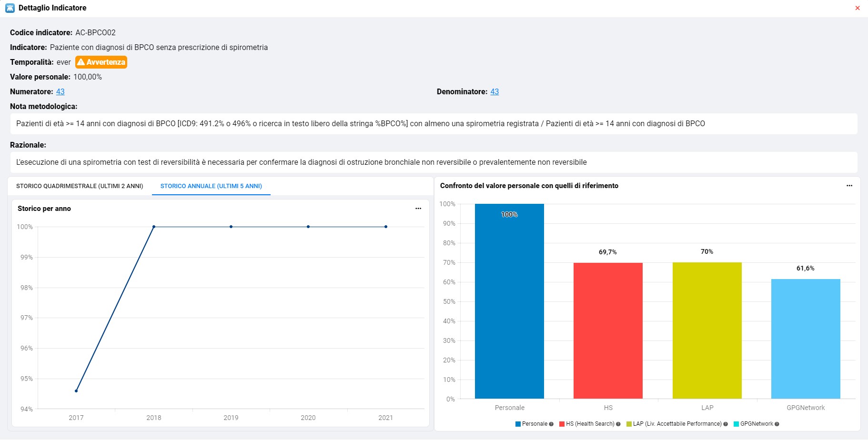The height and width of the screenshot is (440, 868).
Task: Toggle LAP series via yellow legend swatch
Action: point(629,424)
